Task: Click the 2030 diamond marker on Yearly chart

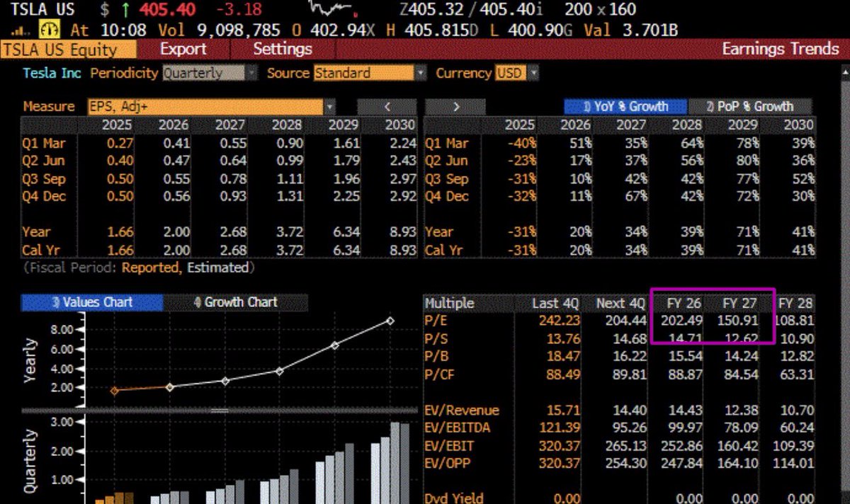Action: point(390,321)
